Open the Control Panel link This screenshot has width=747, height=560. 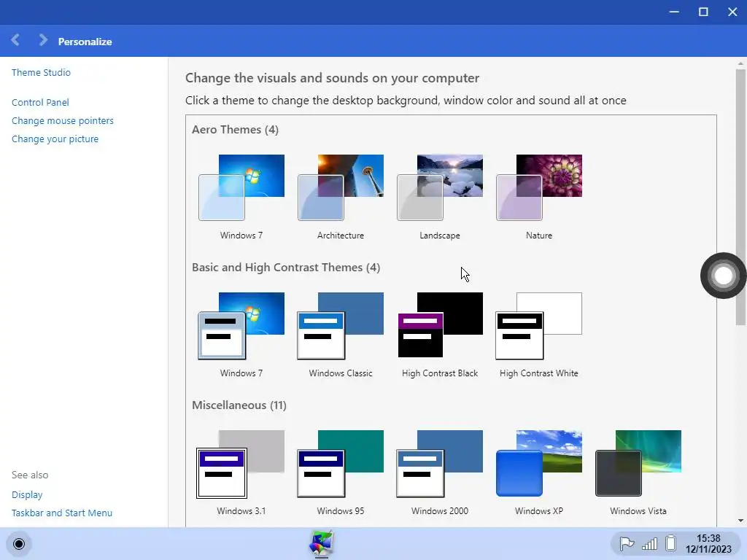[40, 102]
